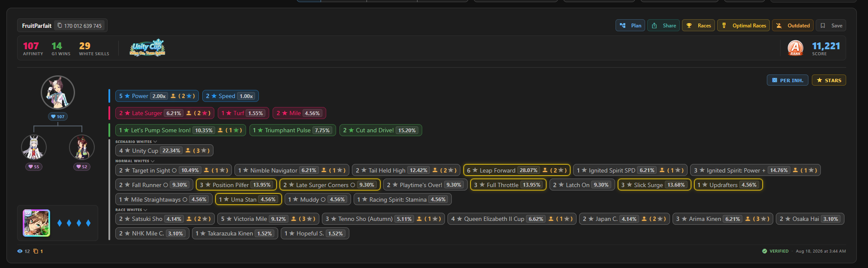Click the eye views counter icon
This screenshot has width=868, height=268.
pyautogui.click(x=20, y=251)
